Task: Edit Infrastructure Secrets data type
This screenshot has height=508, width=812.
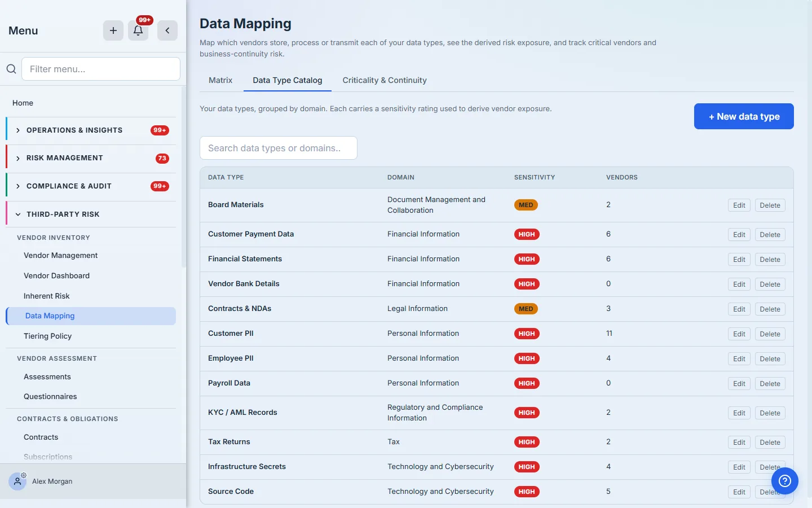Action: click(x=739, y=467)
